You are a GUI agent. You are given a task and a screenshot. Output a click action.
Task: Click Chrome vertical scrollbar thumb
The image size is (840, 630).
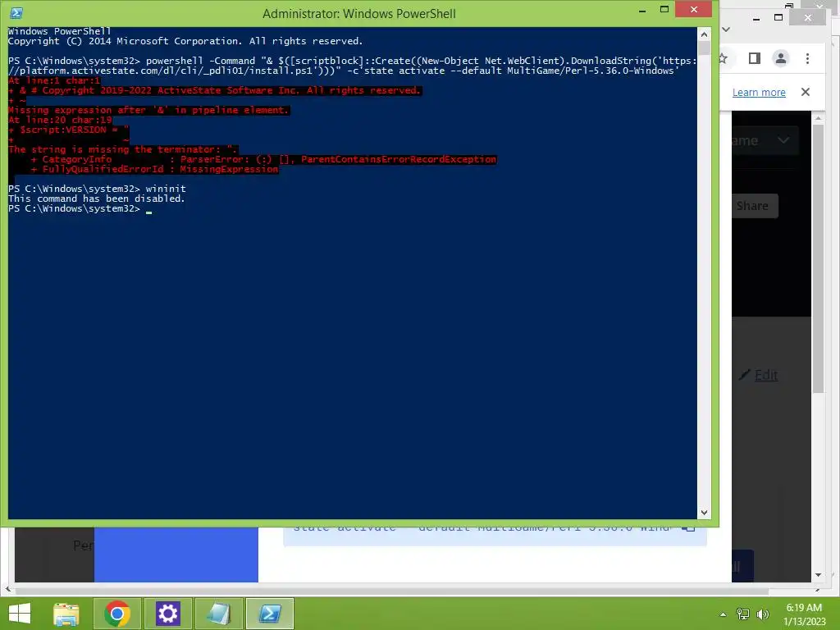(x=818, y=259)
